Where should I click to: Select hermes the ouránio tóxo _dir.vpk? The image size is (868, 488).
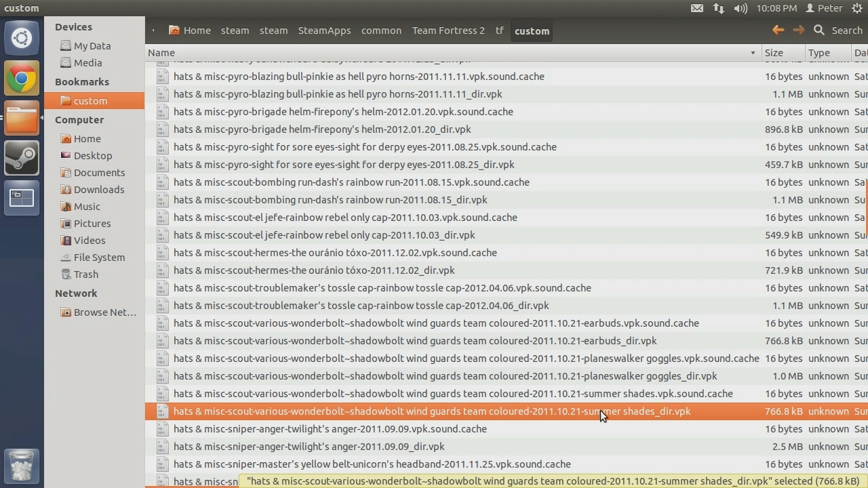coord(314,270)
